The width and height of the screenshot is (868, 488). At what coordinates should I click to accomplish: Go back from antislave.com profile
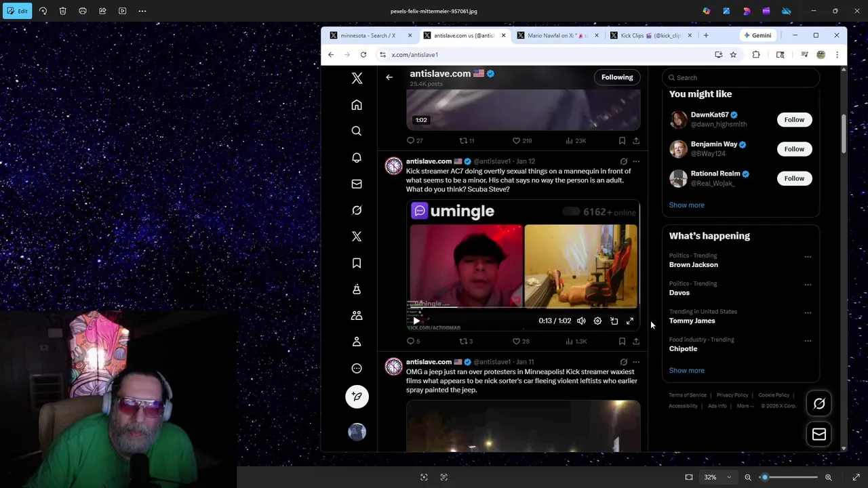pos(389,77)
